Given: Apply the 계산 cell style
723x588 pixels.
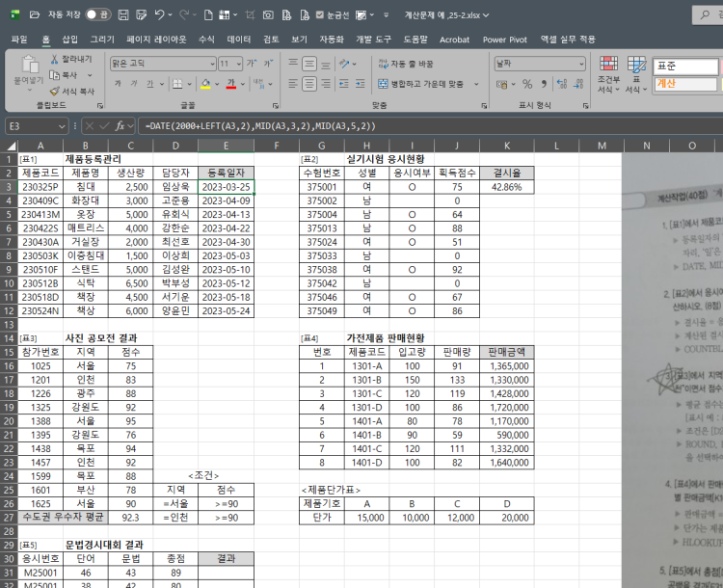Looking at the screenshot, I should (684, 84).
